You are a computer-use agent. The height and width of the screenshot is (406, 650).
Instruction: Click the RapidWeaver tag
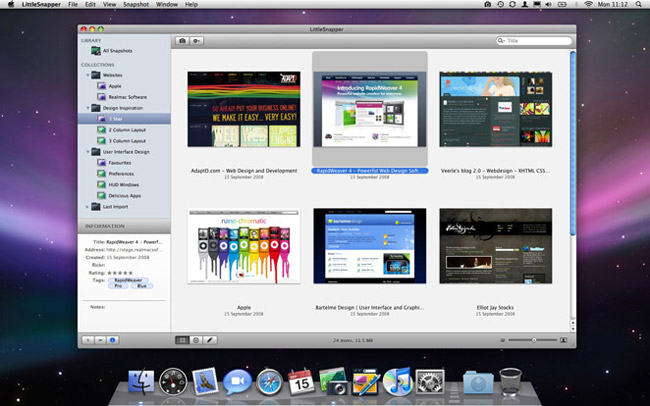pyautogui.click(x=128, y=280)
